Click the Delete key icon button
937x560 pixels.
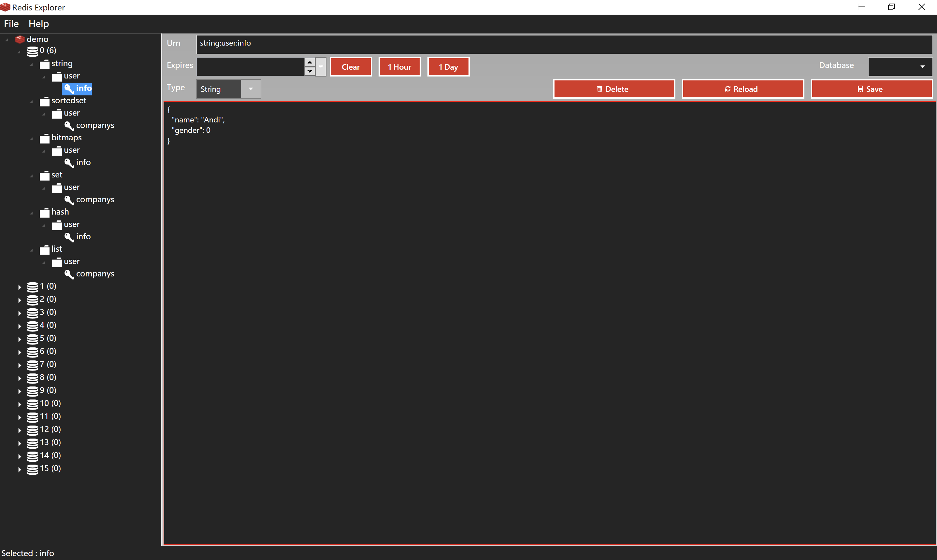(x=613, y=89)
